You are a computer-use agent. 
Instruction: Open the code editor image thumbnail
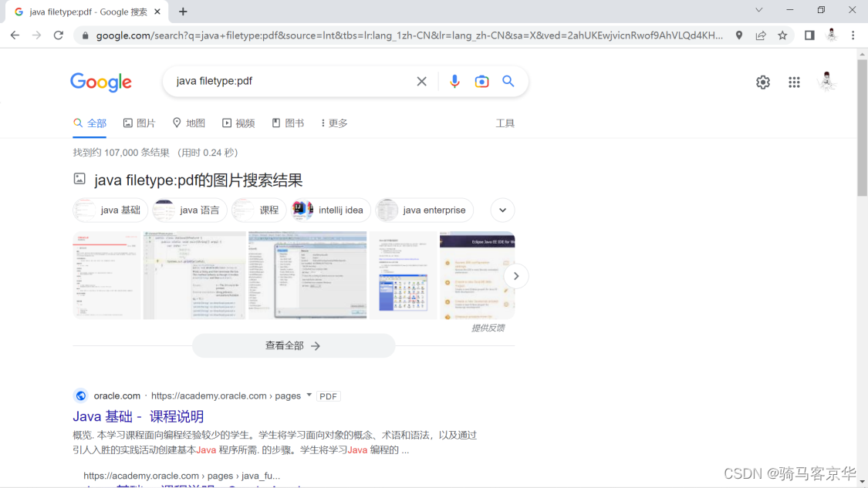pos(194,275)
